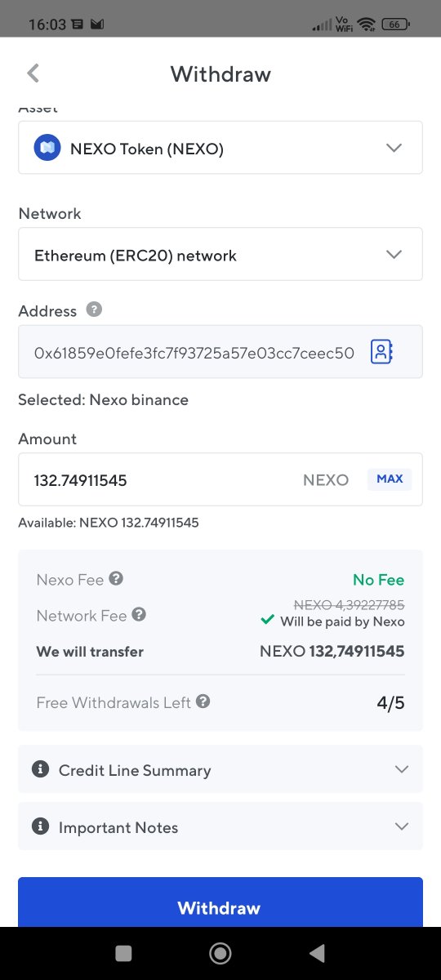Expand the Credit Line Summary section

pos(220,769)
